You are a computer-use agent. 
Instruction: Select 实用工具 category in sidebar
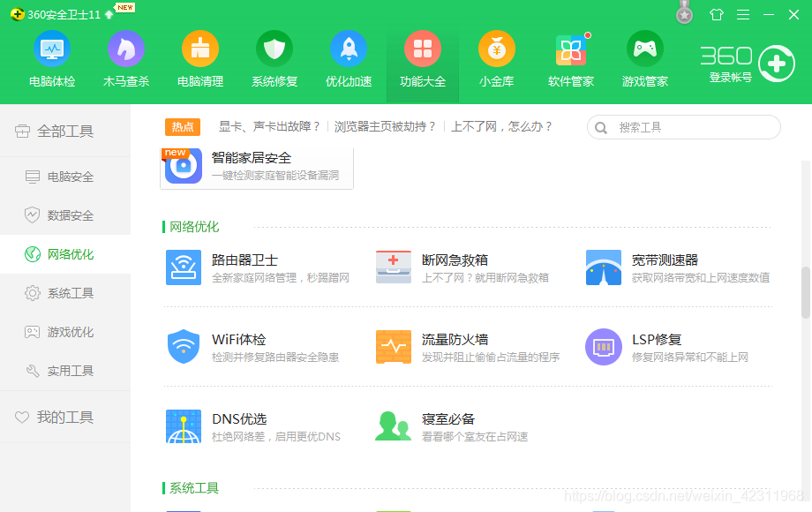[x=65, y=371]
